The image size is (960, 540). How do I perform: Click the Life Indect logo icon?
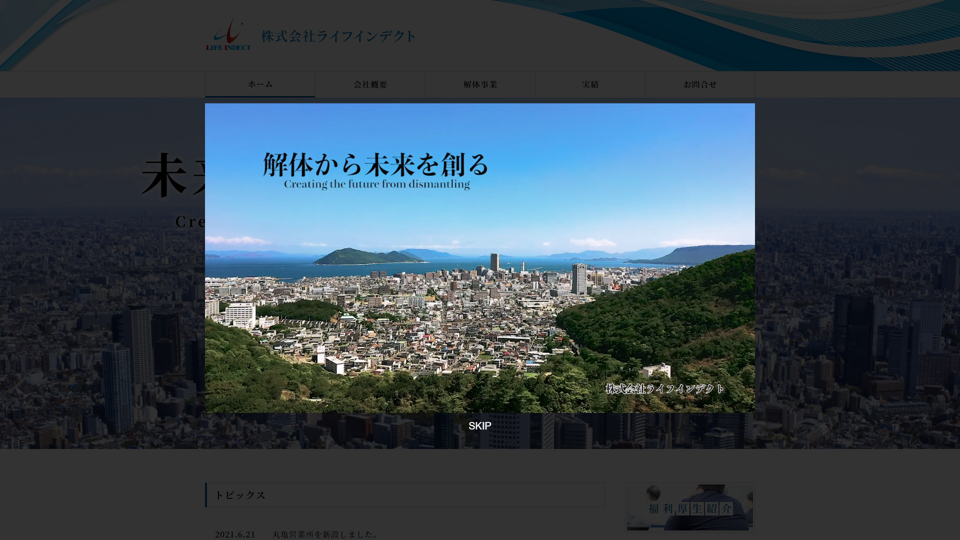click(229, 35)
